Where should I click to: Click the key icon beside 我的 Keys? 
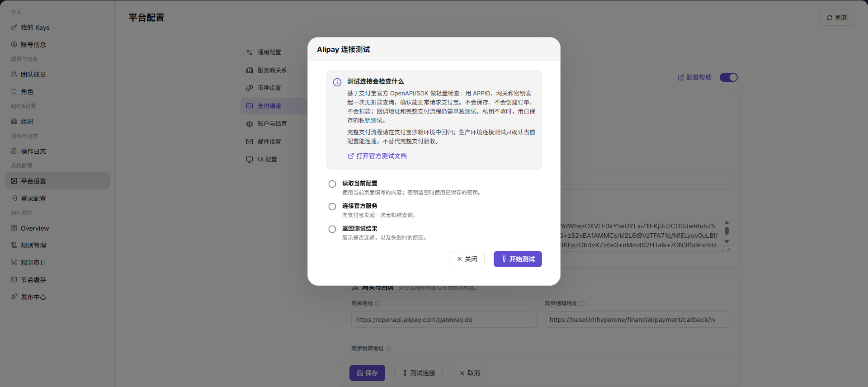pos(14,28)
